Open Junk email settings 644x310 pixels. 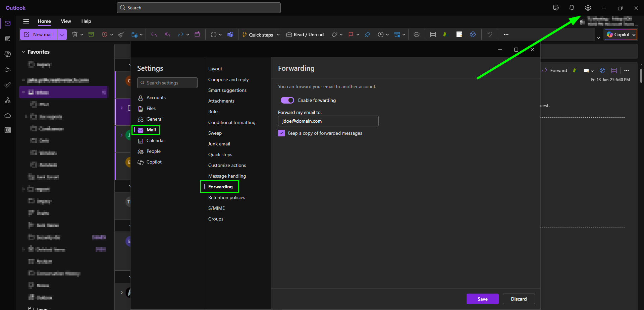coord(219,144)
